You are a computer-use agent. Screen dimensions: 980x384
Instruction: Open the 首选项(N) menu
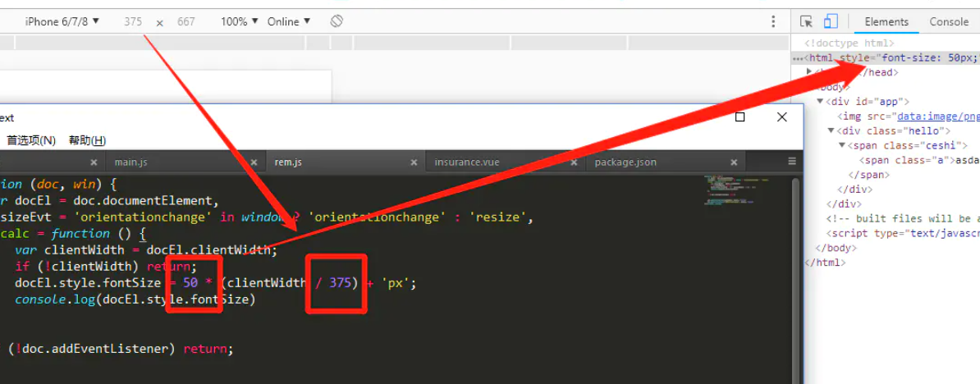[x=31, y=140]
